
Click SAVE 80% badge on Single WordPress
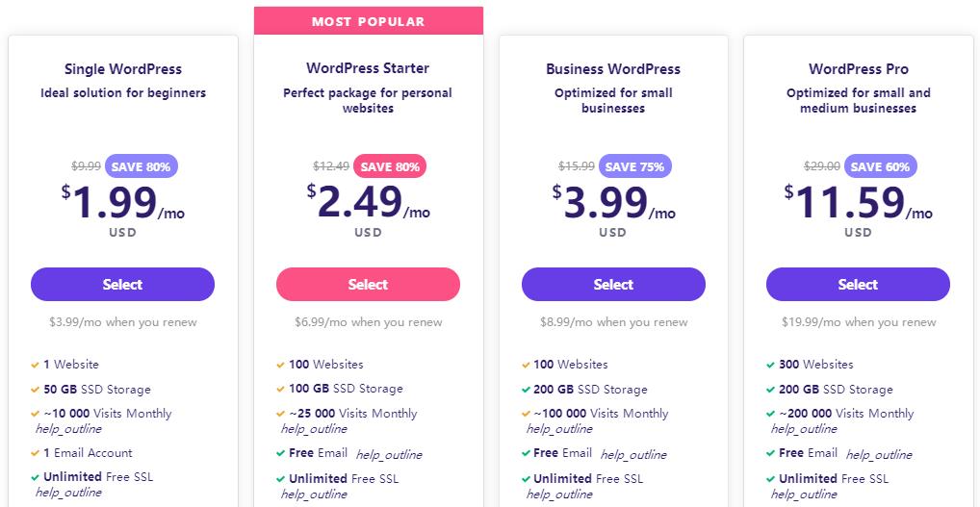click(x=141, y=166)
